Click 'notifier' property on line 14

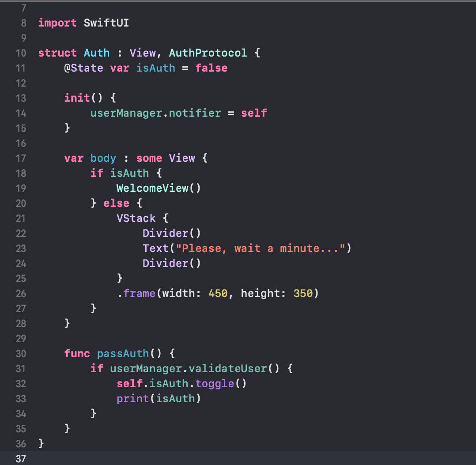(195, 113)
